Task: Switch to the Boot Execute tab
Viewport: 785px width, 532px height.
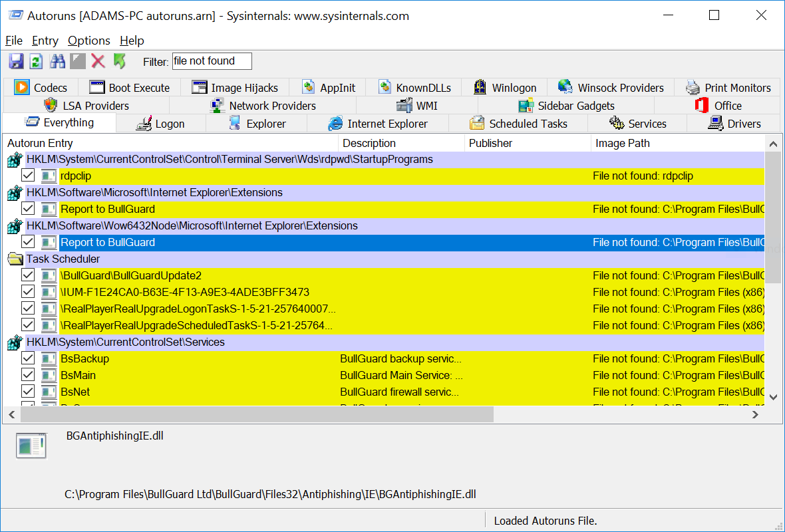Action: [130, 88]
